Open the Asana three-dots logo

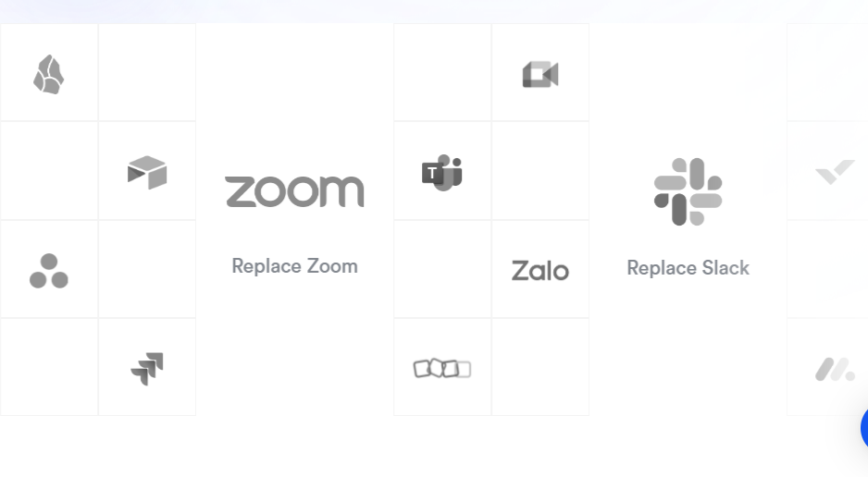(49, 271)
